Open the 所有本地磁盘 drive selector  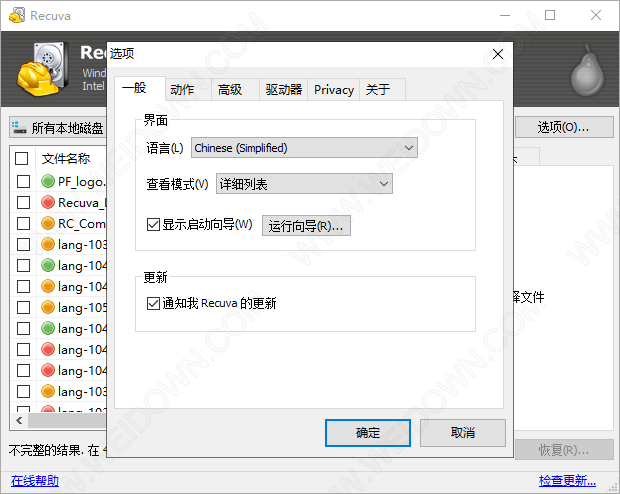point(58,127)
